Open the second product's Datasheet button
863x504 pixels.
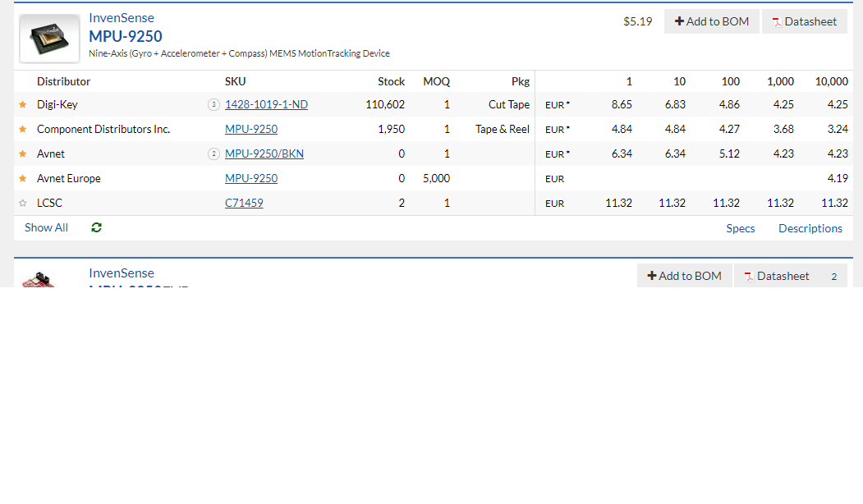pyautogui.click(x=791, y=276)
